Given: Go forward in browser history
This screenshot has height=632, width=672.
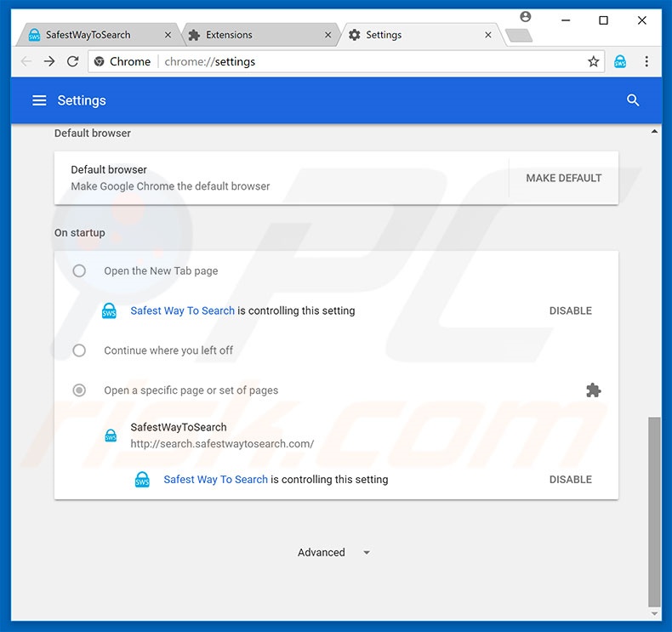Looking at the screenshot, I should [49, 62].
